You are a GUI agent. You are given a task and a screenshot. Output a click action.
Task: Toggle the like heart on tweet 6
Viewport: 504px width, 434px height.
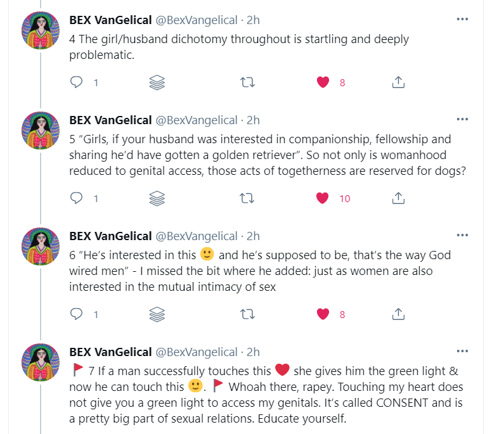click(323, 314)
